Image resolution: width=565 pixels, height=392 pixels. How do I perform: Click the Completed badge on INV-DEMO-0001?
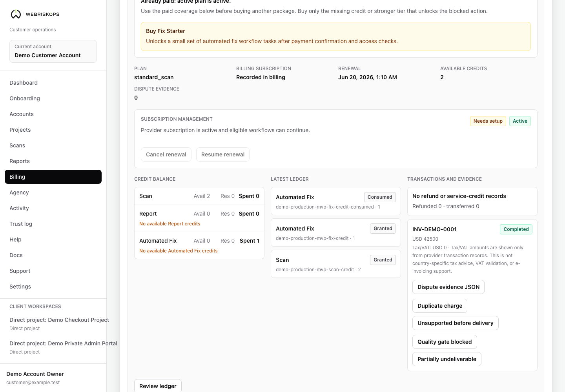[x=516, y=229]
